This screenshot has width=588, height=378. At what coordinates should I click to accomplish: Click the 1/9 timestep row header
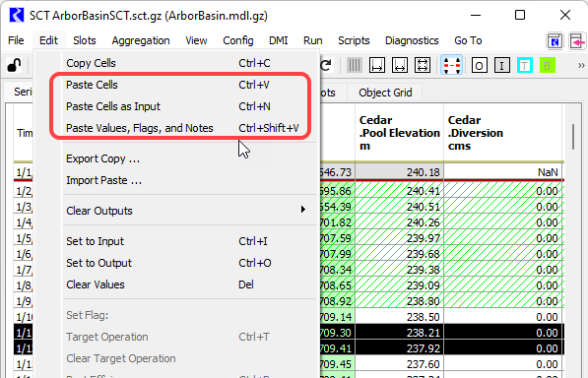click(24, 301)
